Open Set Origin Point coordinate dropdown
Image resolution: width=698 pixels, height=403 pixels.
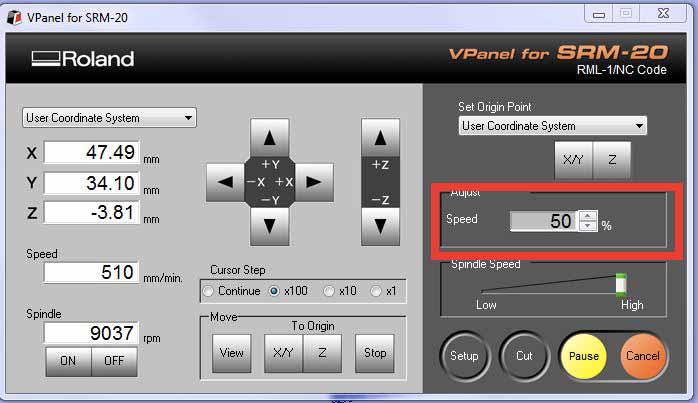552,126
